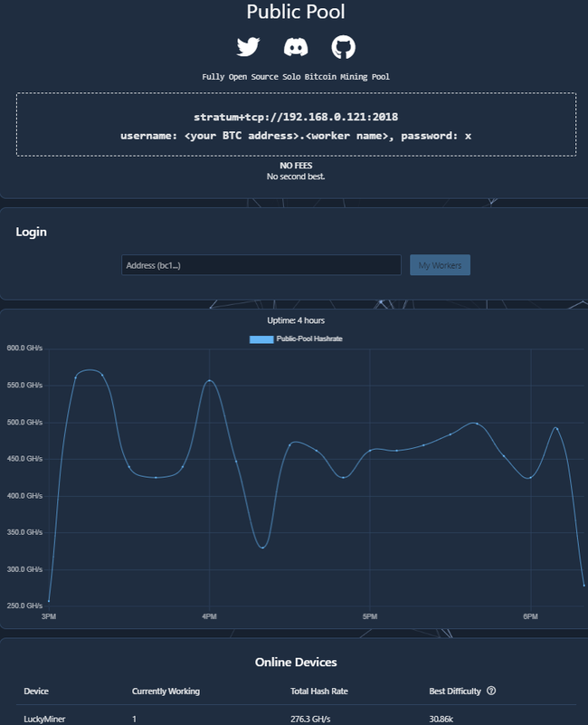The width and height of the screenshot is (588, 725).
Task: Click the chart data point at 4PM peak
Action: tap(210, 381)
